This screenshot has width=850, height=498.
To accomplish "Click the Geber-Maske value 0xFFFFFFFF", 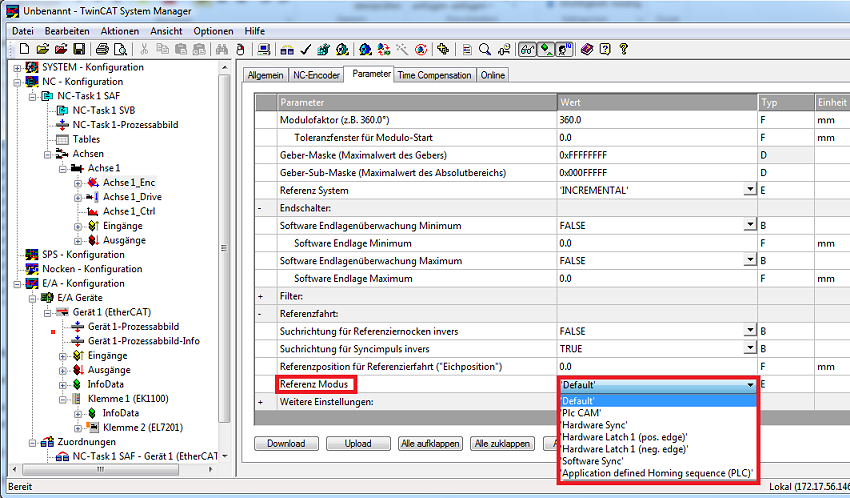I will [657, 155].
